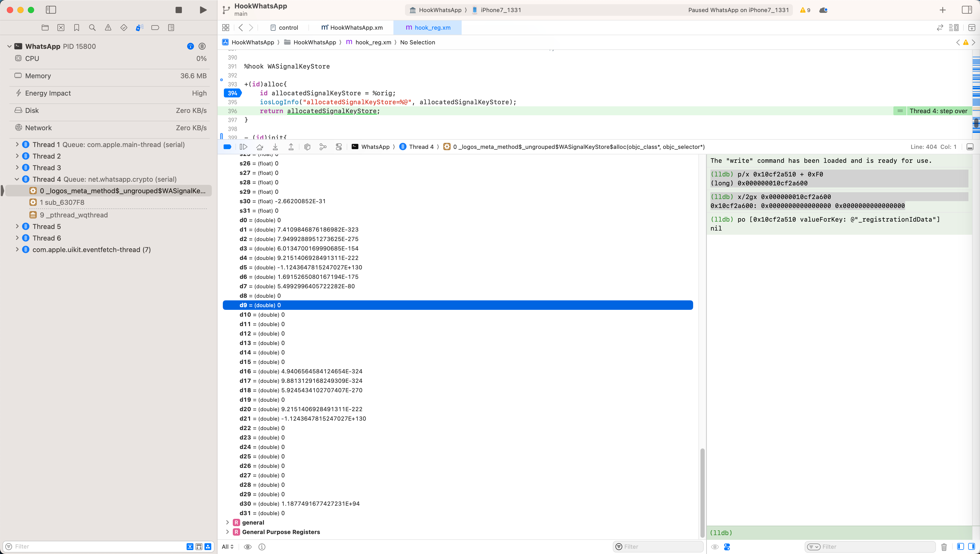This screenshot has width=980, height=554.
Task: Open the Issue navigator warning icon
Action: pos(108,27)
